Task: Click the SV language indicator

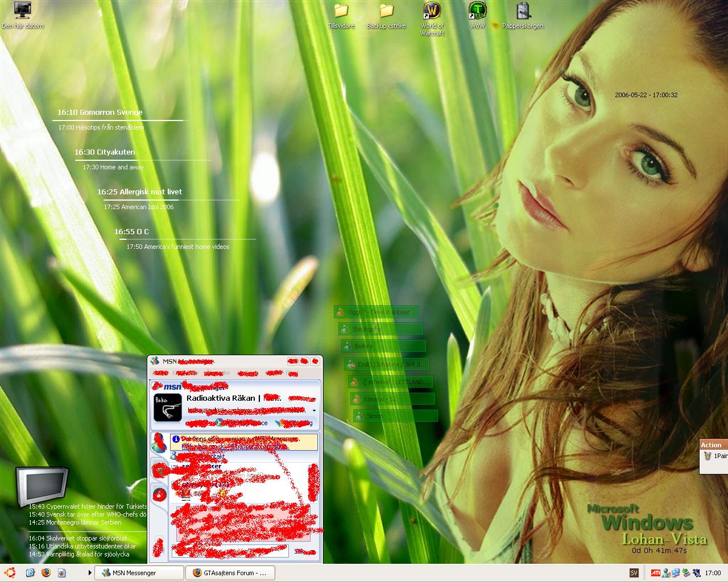Action: 634,573
